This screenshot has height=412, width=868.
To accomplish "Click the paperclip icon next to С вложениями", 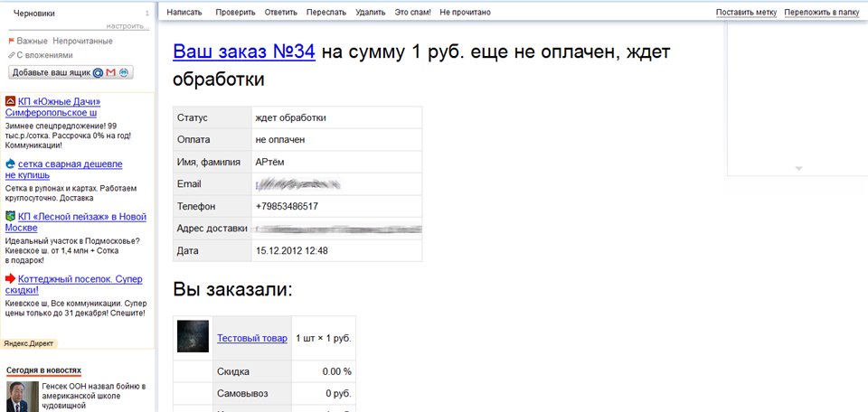I will [x=11, y=55].
